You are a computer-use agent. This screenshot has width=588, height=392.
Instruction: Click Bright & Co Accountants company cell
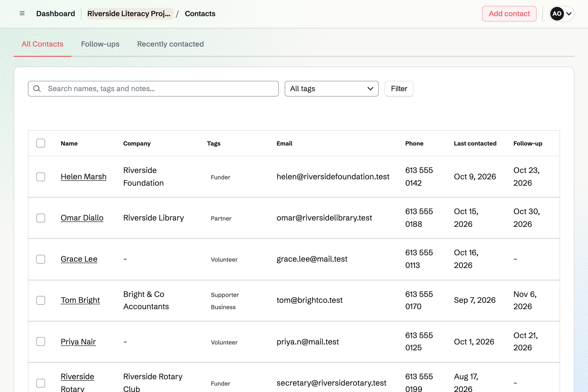click(x=146, y=300)
